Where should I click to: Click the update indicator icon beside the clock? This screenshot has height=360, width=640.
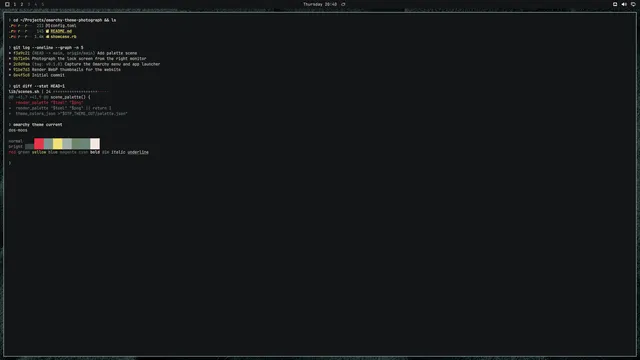coord(343,4)
